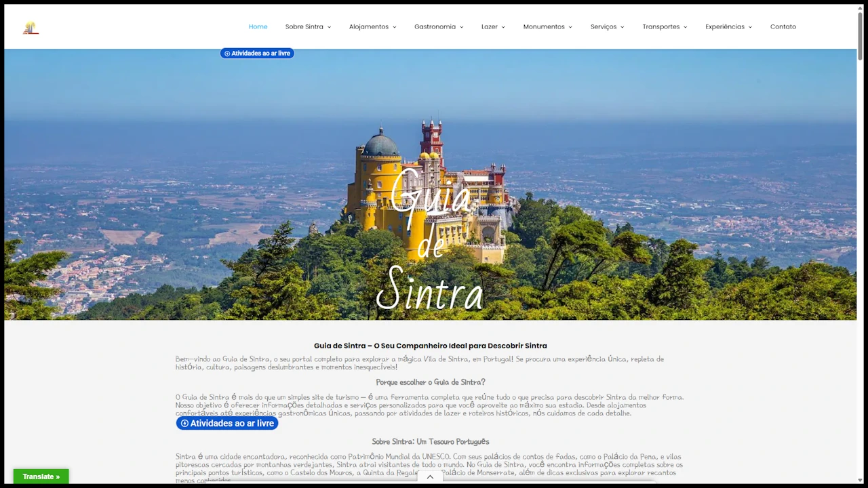The height and width of the screenshot is (488, 868).
Task: Open the Experiências dropdown menu
Action: 728,27
